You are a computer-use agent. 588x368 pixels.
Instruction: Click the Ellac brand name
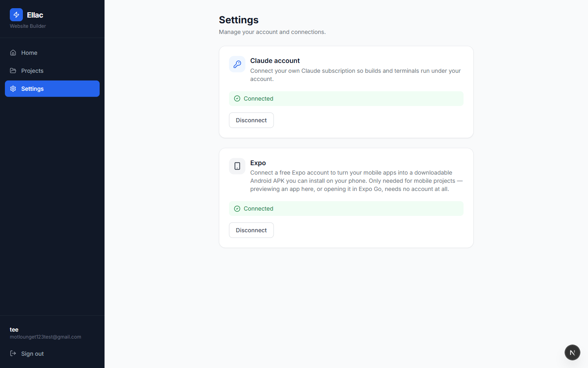point(35,15)
